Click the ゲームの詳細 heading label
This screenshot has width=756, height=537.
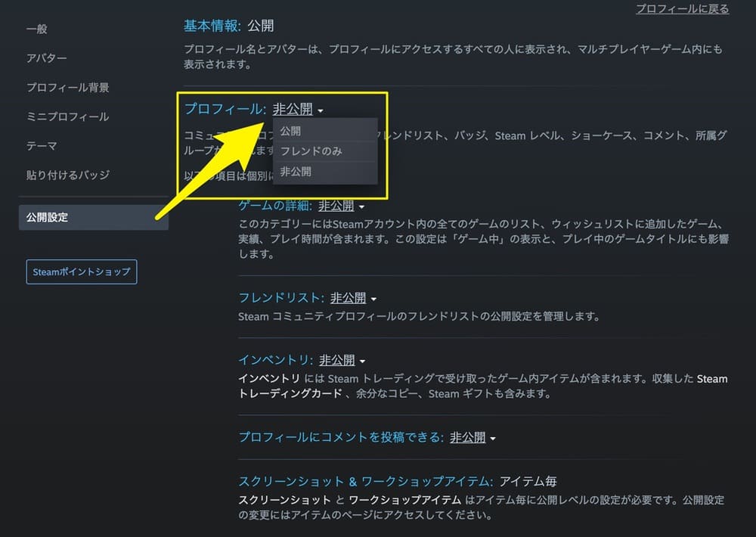pos(275,206)
